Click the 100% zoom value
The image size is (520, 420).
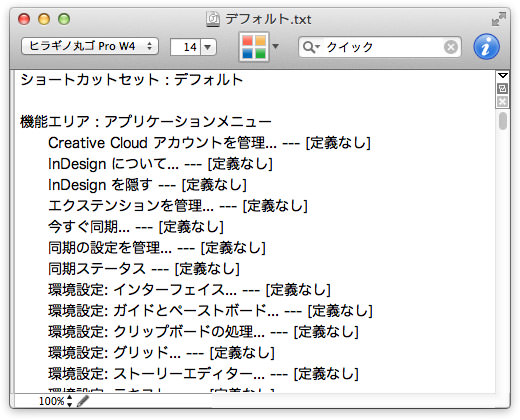[x=51, y=401]
